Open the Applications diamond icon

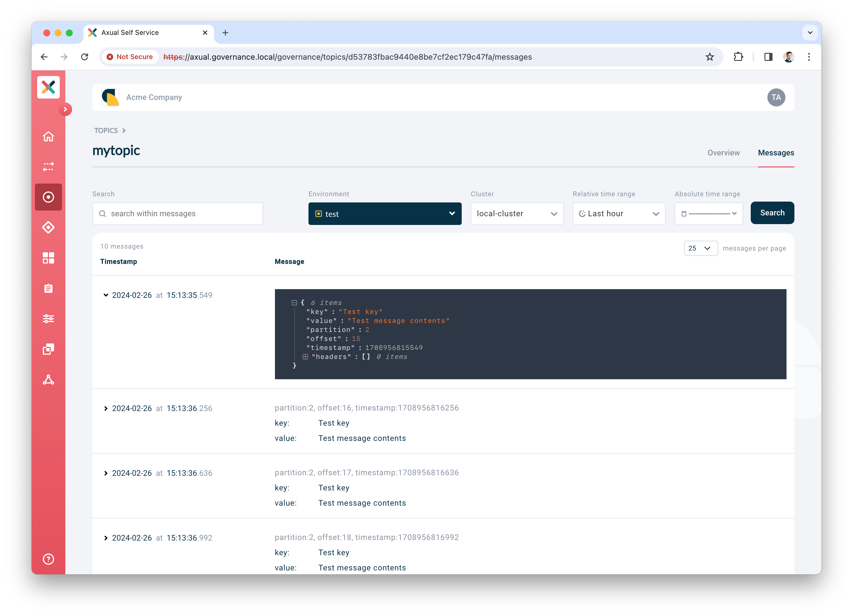click(x=48, y=227)
